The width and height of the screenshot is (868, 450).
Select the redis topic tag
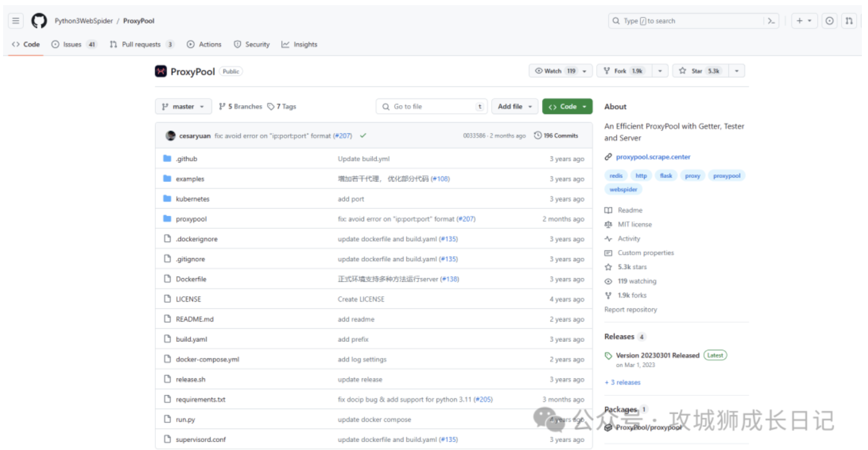click(x=615, y=176)
